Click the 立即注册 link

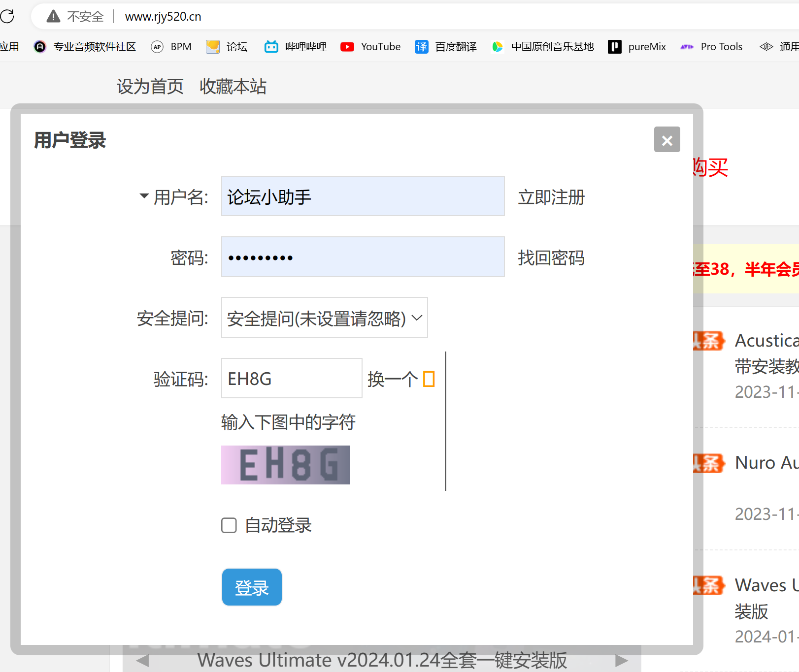tap(551, 197)
